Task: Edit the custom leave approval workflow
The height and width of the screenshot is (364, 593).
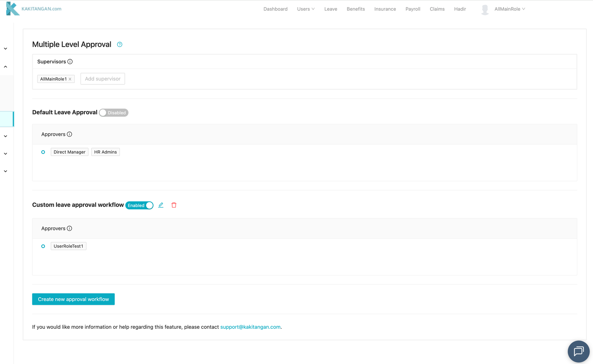Action: tap(161, 205)
